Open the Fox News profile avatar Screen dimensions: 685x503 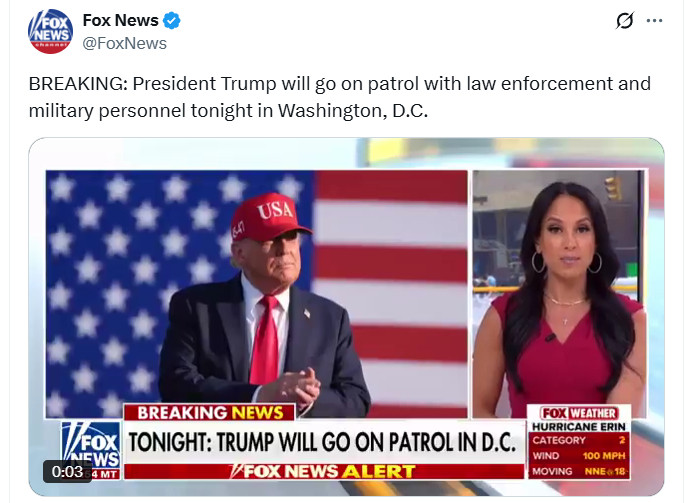pyautogui.click(x=50, y=31)
